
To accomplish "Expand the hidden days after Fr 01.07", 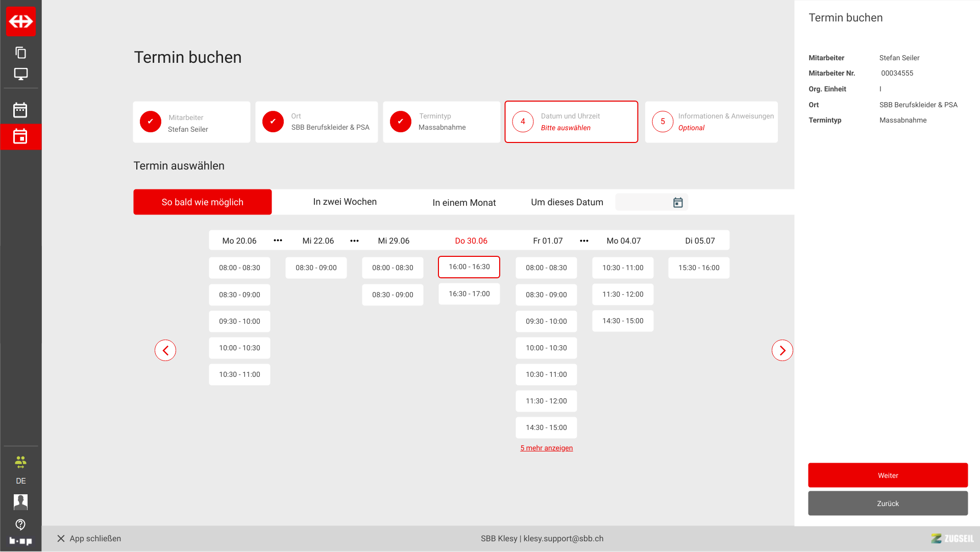I will [x=584, y=241].
